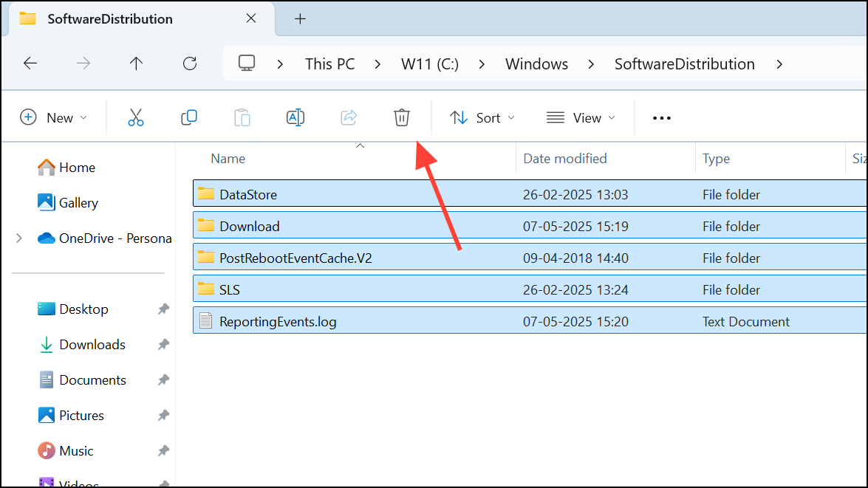868x488 pixels.
Task: Click the Paste icon on the toolbar
Action: point(242,117)
